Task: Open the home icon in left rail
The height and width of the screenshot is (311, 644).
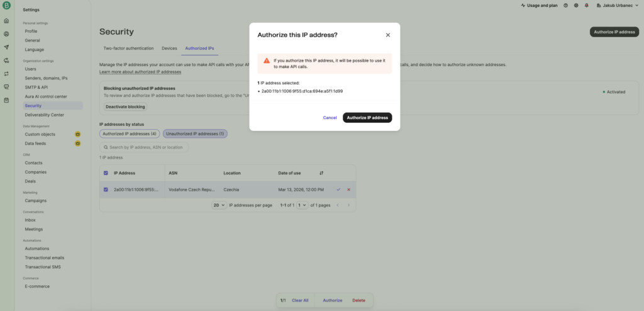Action: (6, 21)
